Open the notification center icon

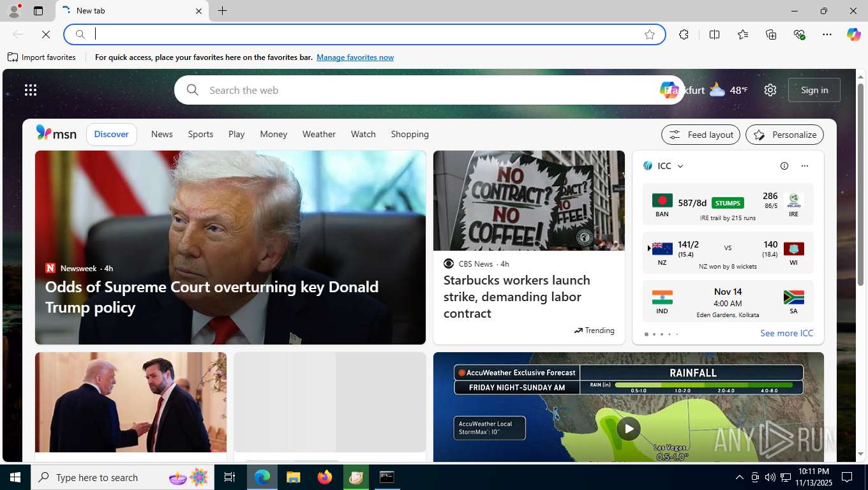click(847, 477)
